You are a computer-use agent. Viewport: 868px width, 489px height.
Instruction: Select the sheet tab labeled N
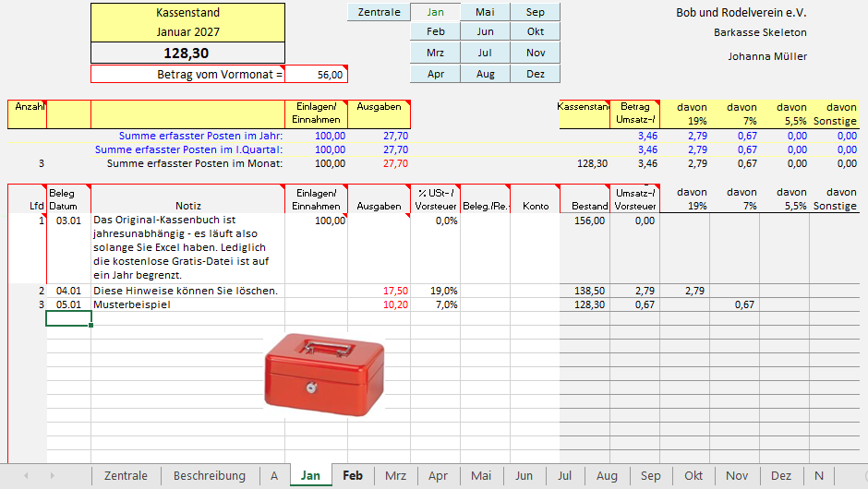coord(819,475)
